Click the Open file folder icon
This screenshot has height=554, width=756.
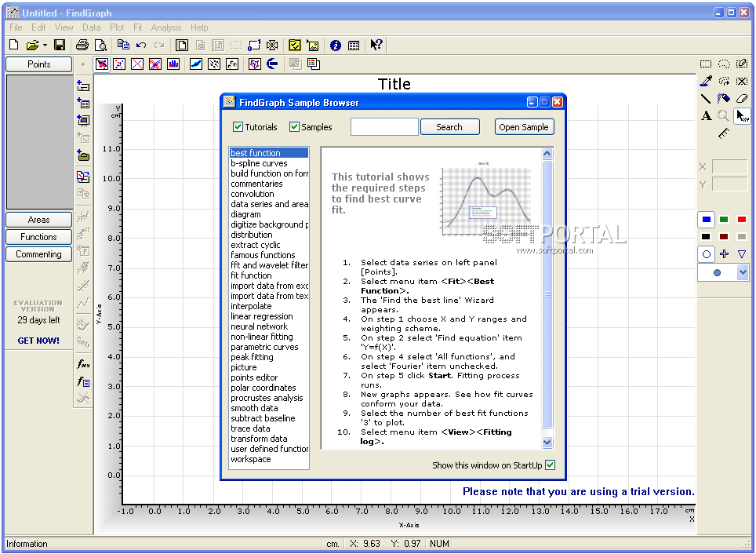tap(32, 46)
